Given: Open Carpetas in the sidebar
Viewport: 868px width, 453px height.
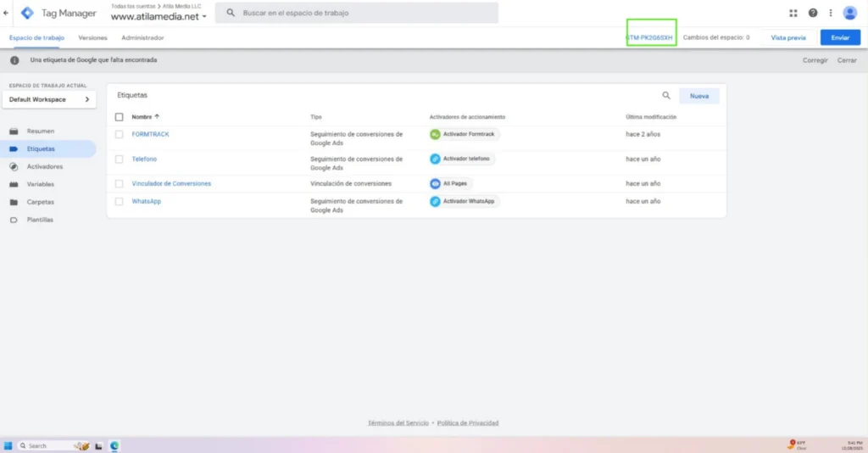Looking at the screenshot, I should pos(41,202).
